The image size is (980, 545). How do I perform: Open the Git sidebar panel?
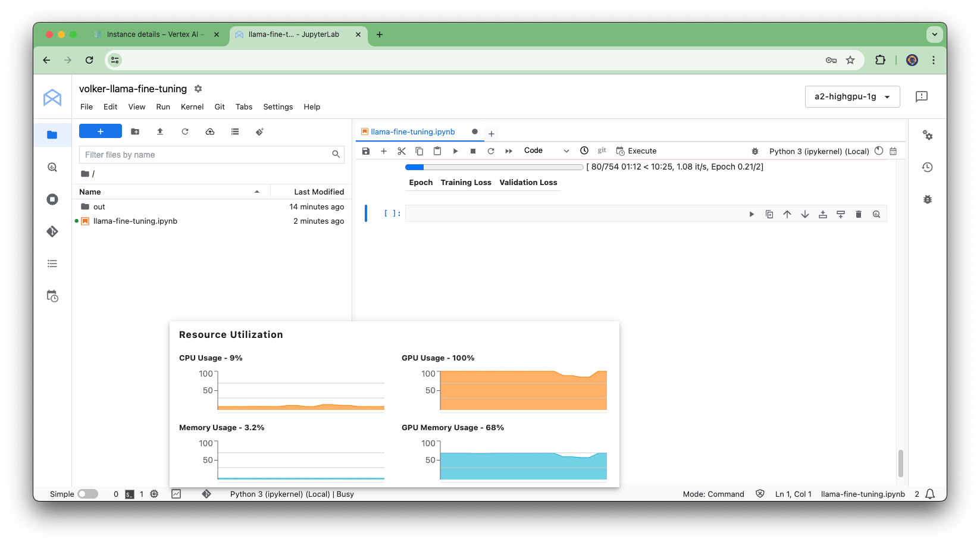52,231
